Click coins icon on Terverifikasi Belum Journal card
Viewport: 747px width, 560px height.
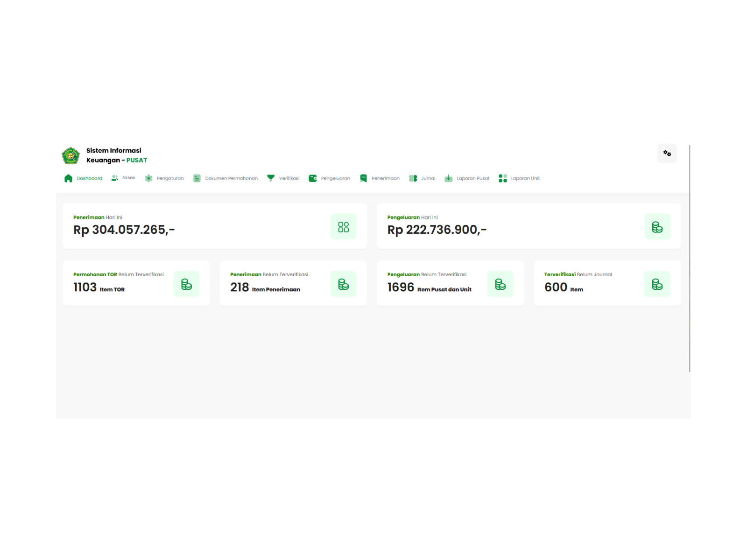coord(657,284)
